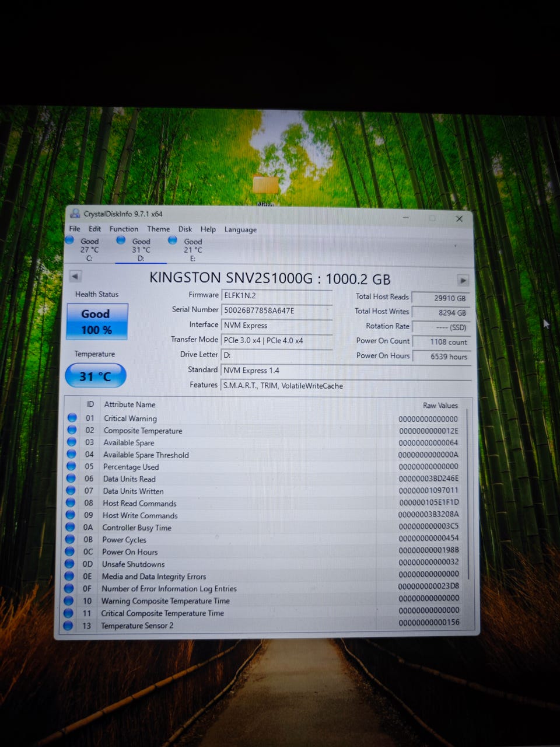This screenshot has height=747, width=560.
Task: Click the 31 °C temperature button
Action: click(96, 376)
